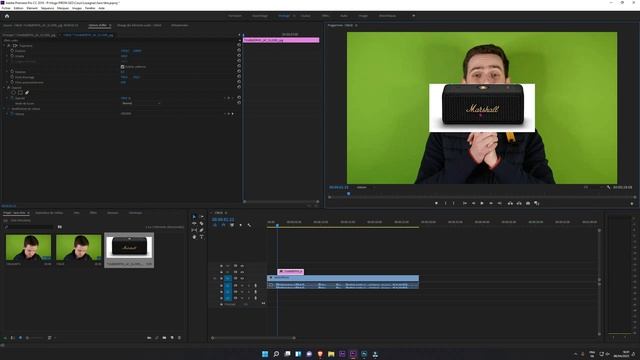Image resolution: width=640 pixels, height=360 pixels.
Task: Export frame with camera icon
Action: [528, 203]
